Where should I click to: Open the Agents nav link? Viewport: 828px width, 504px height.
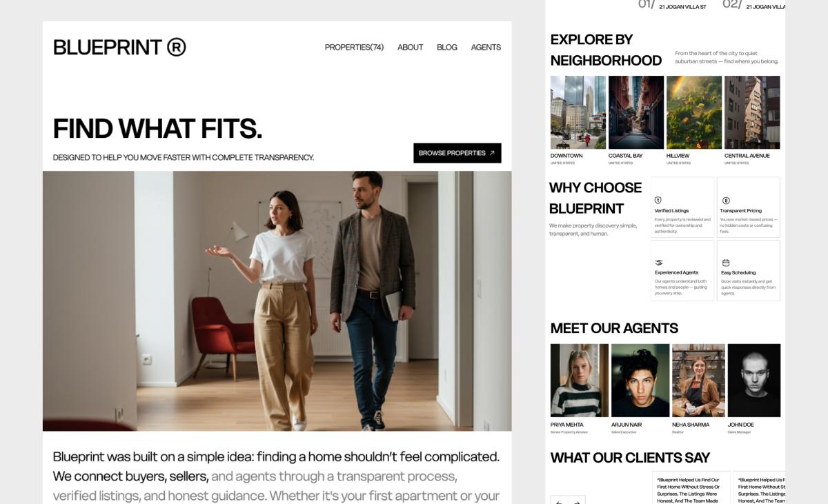[486, 48]
